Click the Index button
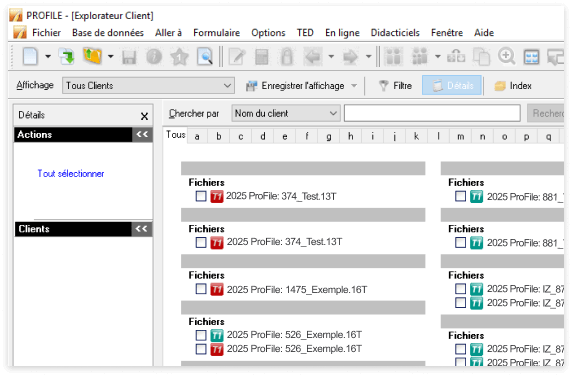The width and height of the screenshot is (572, 376). pos(513,86)
